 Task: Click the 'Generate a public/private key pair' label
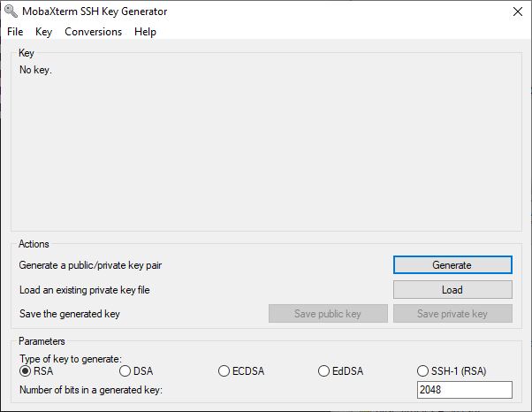click(90, 265)
